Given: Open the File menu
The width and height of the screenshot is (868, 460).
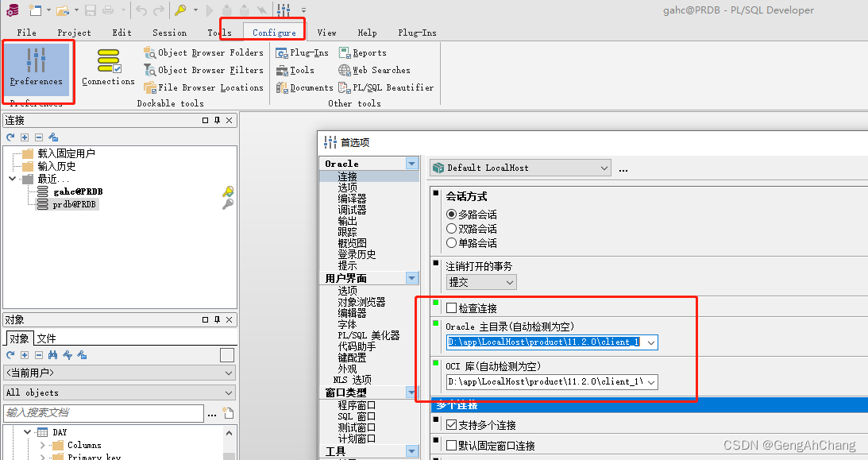Looking at the screenshot, I should 26,33.
